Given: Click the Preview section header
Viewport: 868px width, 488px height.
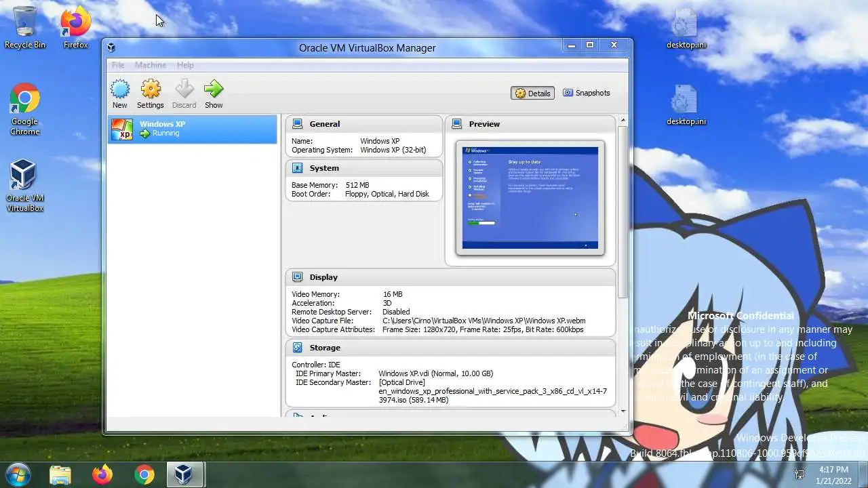Looking at the screenshot, I should point(530,124).
